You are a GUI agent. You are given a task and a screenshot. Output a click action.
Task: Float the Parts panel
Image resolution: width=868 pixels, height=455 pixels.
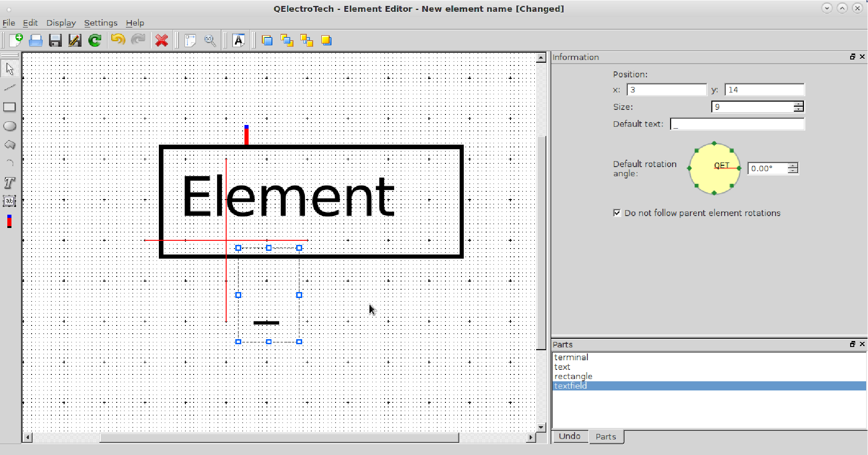(852, 344)
